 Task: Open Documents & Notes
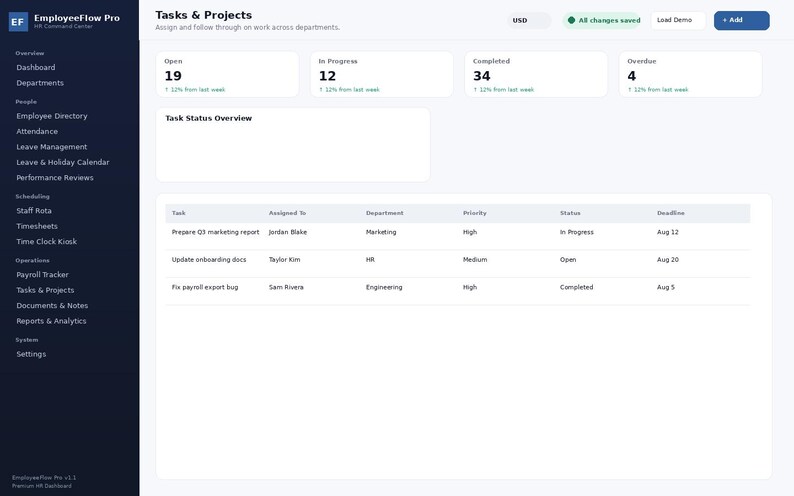pos(52,306)
